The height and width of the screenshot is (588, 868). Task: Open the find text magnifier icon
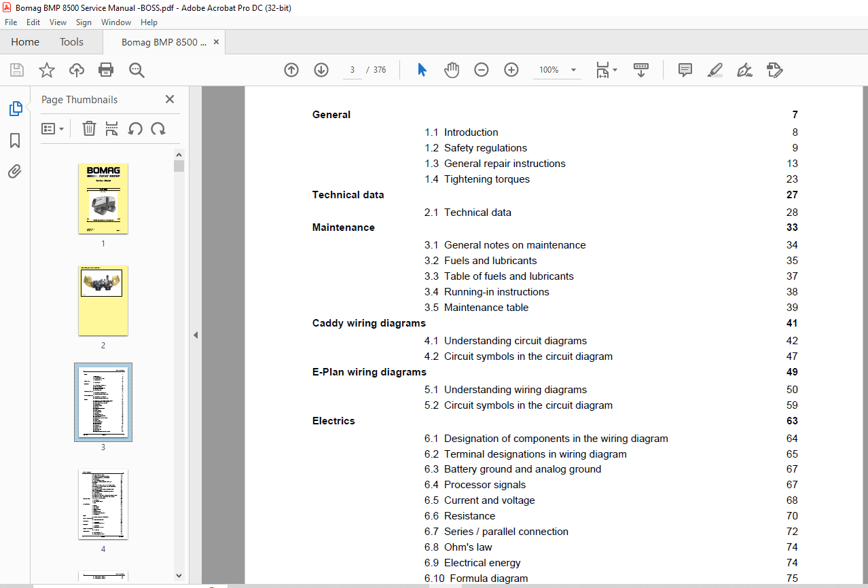pos(137,70)
